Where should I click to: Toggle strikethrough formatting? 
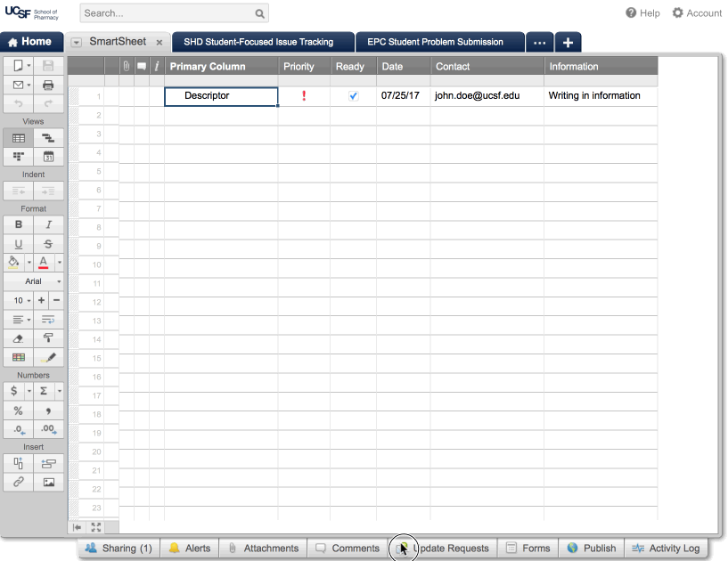(x=48, y=243)
